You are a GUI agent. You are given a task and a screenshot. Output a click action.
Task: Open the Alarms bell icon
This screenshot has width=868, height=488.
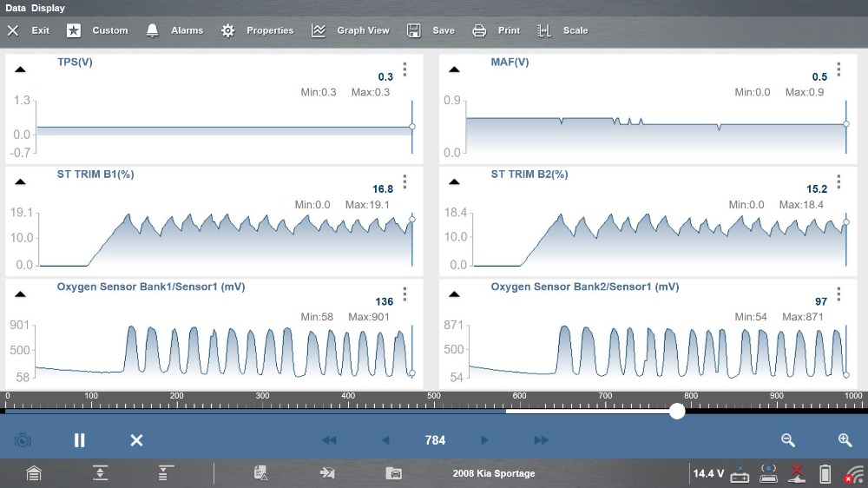(174, 30)
